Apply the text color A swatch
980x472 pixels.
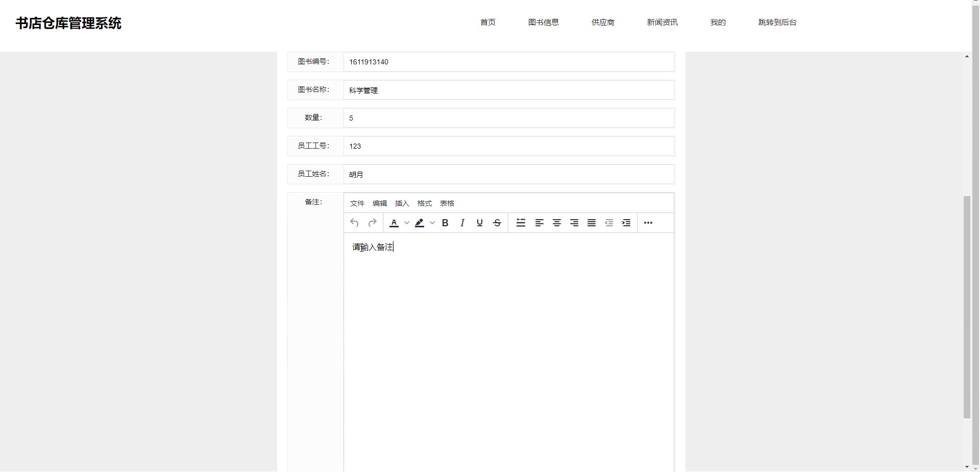(394, 223)
